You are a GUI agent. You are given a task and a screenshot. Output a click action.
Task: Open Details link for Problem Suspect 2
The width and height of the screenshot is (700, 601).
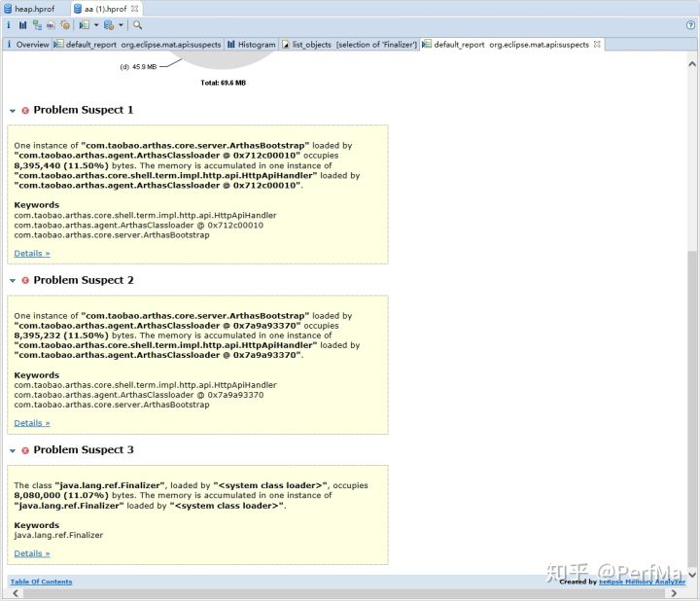(32, 423)
